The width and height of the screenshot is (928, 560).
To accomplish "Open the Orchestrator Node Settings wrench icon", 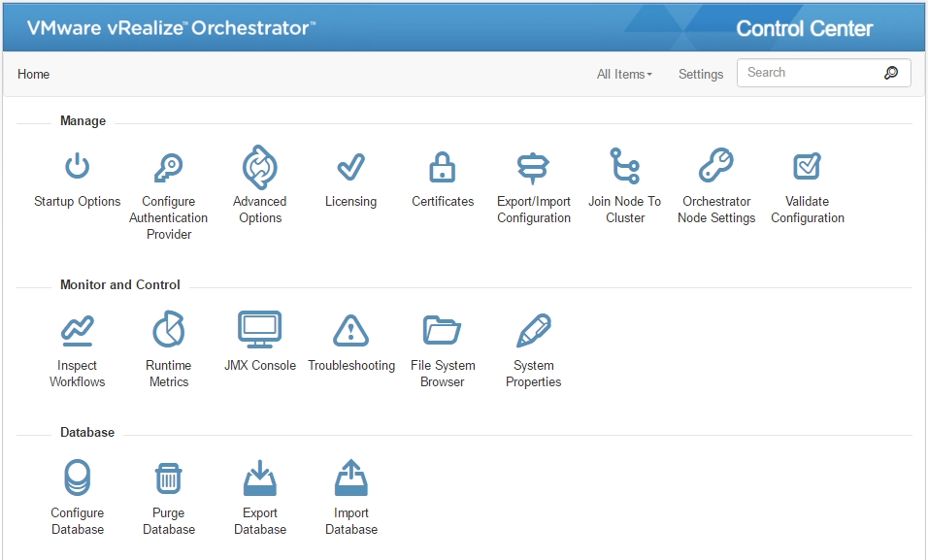I will (716, 165).
